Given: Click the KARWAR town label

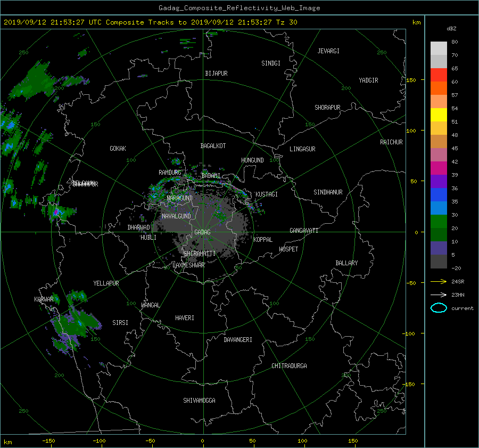Looking at the screenshot, I should click(44, 299).
